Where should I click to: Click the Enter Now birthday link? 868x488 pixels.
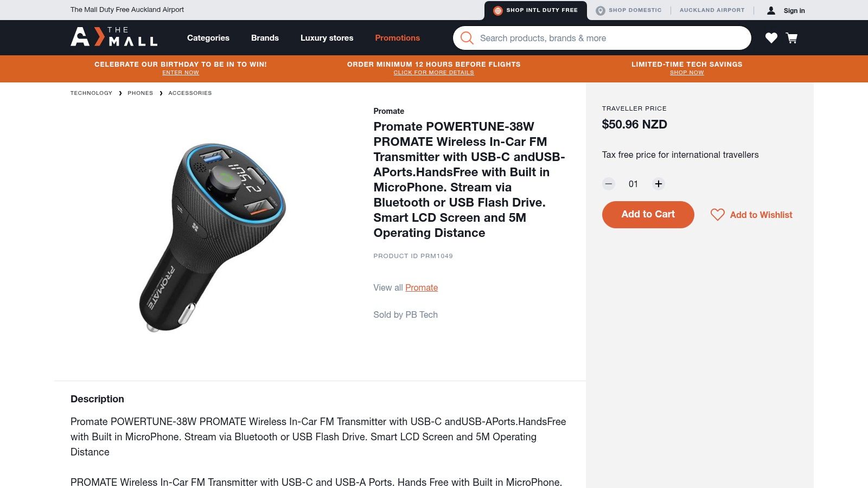(x=181, y=73)
